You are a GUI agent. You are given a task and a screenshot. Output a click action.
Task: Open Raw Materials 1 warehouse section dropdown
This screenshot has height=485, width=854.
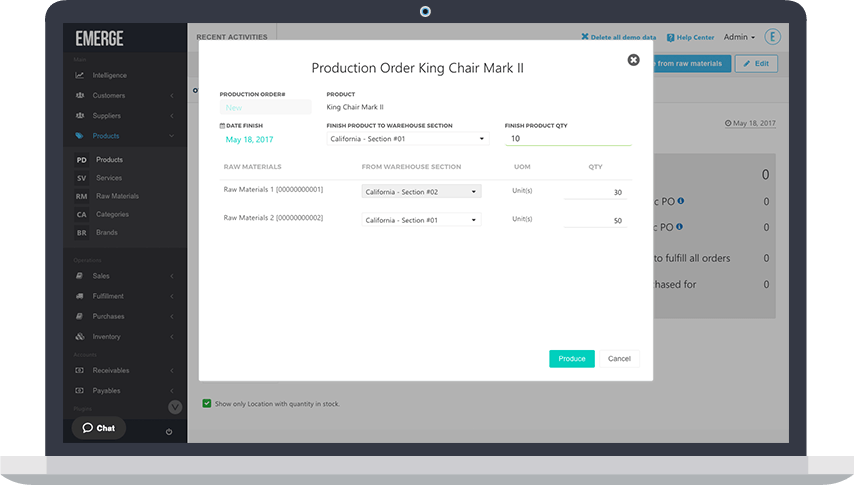[x=421, y=192]
